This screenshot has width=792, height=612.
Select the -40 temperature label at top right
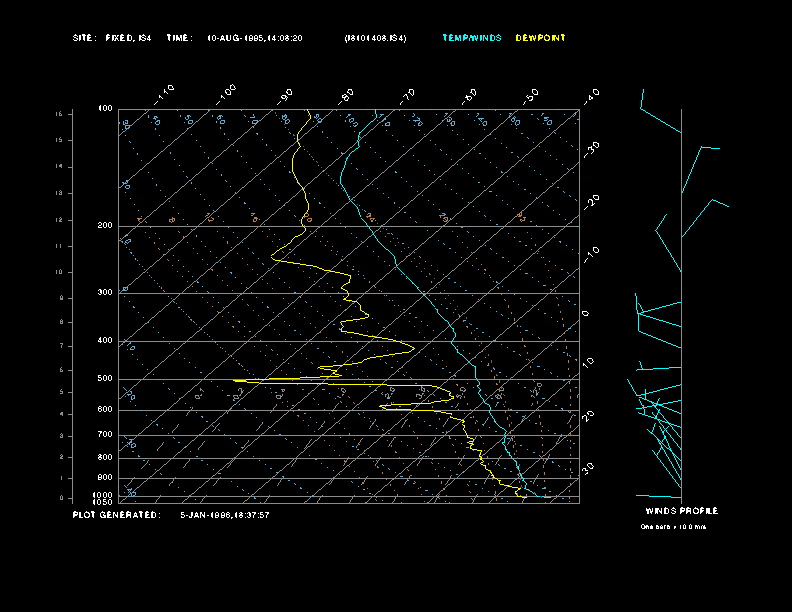[x=591, y=95]
